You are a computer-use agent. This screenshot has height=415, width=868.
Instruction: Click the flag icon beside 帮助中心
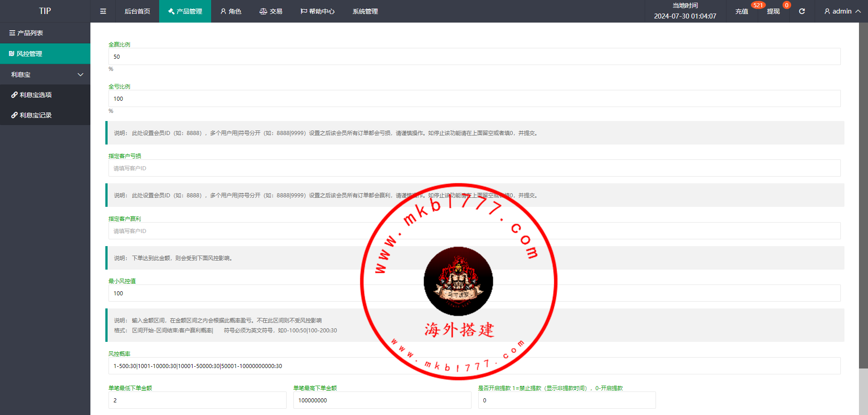304,11
